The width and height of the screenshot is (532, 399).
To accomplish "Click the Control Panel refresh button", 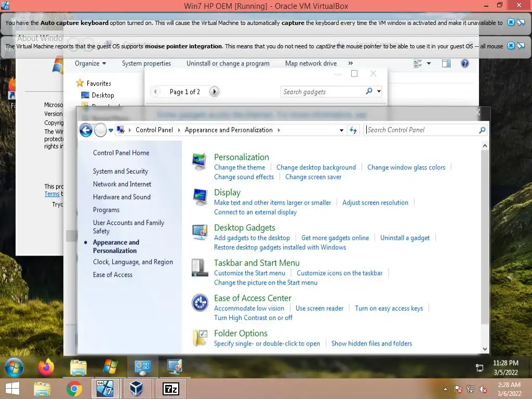I will coord(353,130).
